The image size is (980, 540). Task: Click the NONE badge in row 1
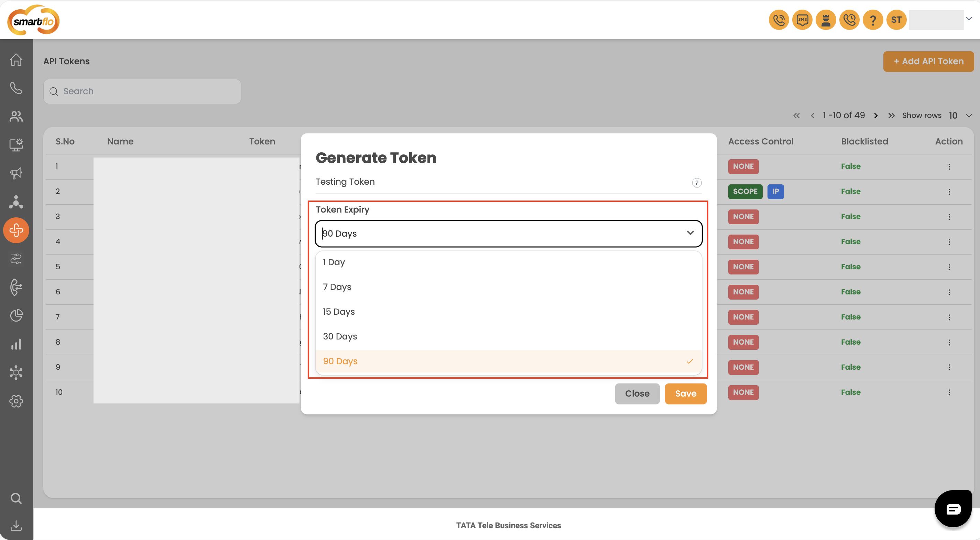[x=743, y=166]
